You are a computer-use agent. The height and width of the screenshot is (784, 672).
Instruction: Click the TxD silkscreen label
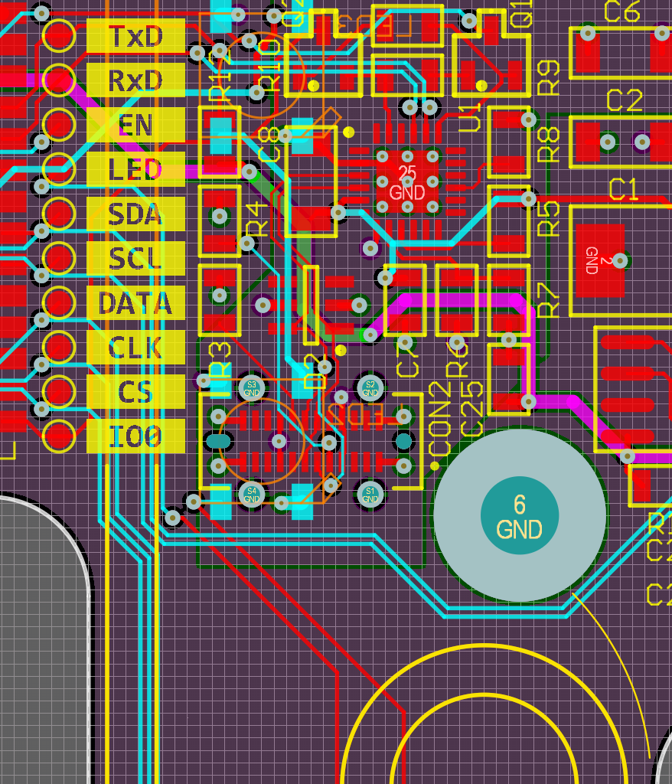(135, 36)
